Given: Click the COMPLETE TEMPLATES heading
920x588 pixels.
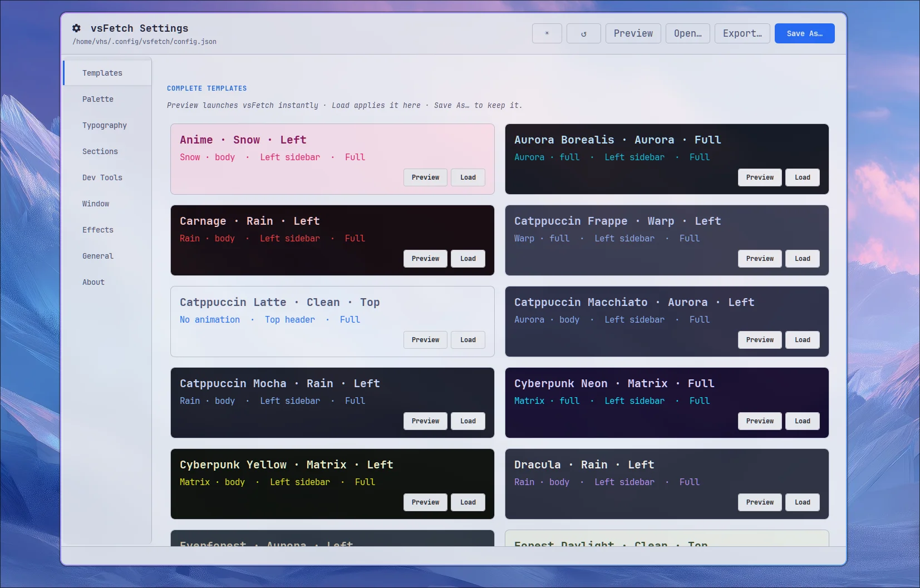Looking at the screenshot, I should point(207,88).
